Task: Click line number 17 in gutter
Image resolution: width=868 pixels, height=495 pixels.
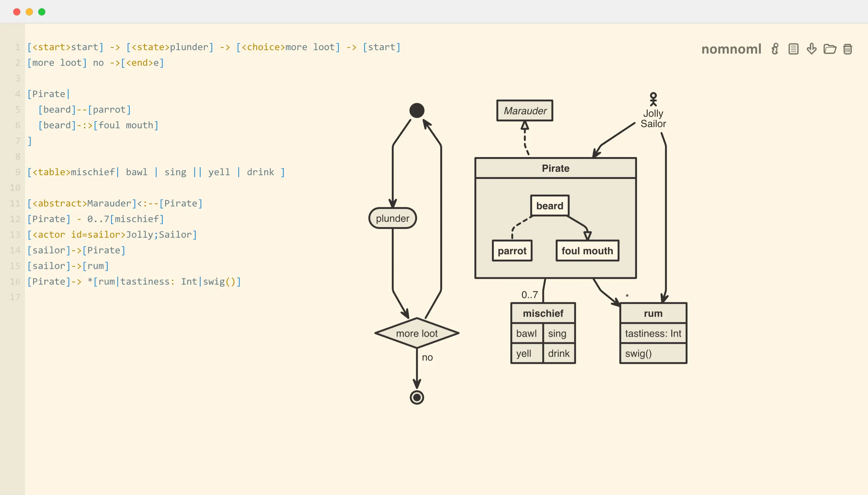Action: click(15, 297)
